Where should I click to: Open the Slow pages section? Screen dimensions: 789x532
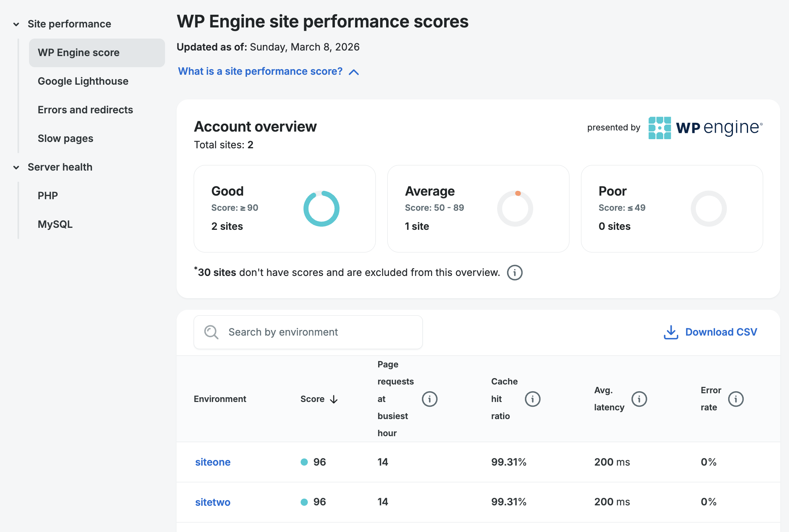pos(65,138)
